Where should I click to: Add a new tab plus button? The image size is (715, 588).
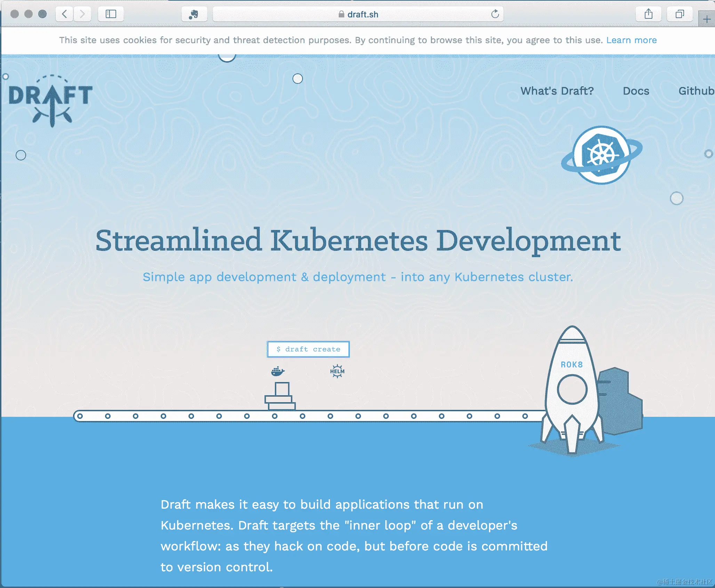click(x=707, y=19)
